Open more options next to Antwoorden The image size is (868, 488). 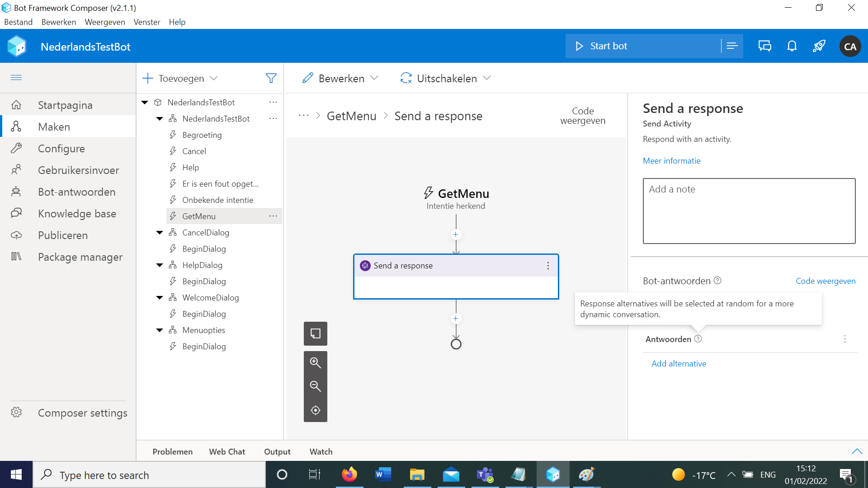844,339
